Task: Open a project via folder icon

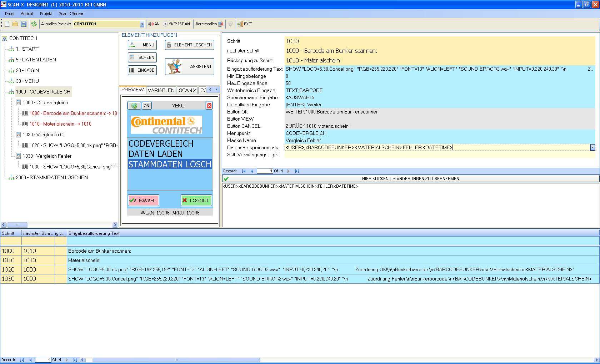Action: pos(15,24)
